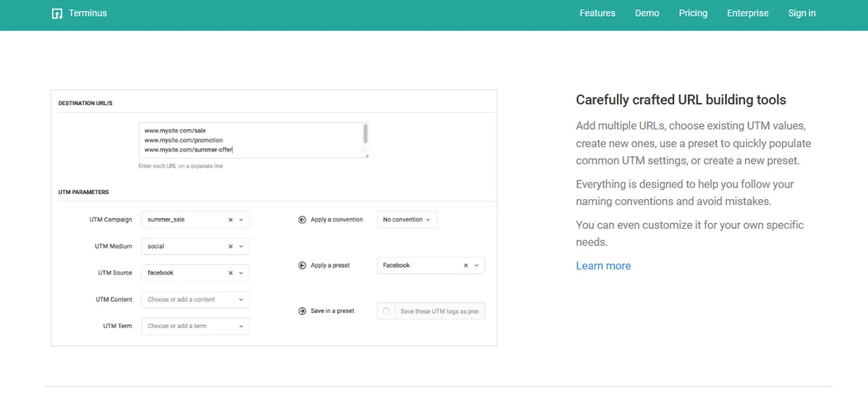Click the arrow icon beside Apply a convention

302,219
